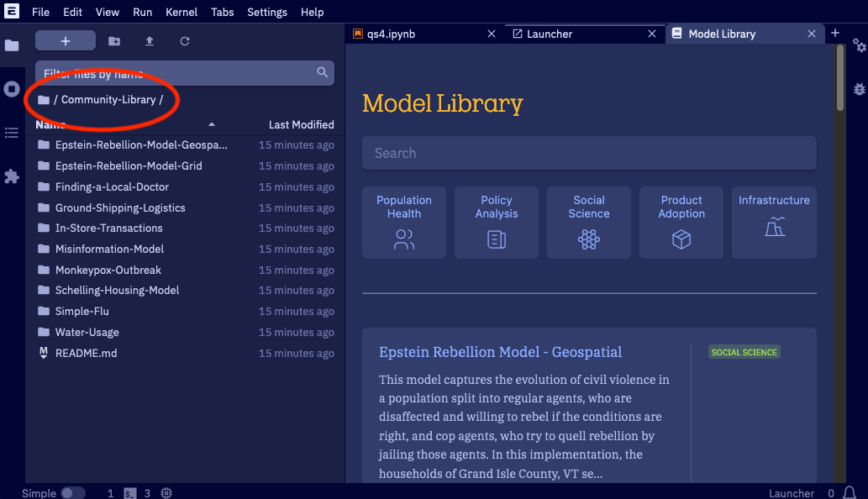The image size is (868, 499).
Task: Select the Misinformation-Model folder
Action: coord(186,249)
